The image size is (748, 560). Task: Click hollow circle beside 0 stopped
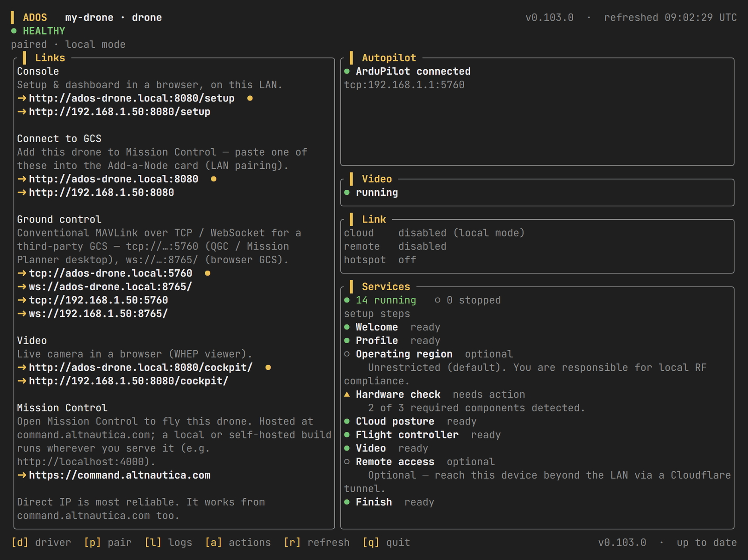(438, 300)
